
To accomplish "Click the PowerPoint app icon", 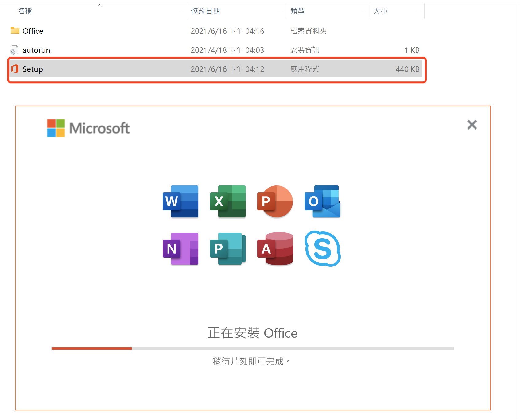I will tap(275, 201).
